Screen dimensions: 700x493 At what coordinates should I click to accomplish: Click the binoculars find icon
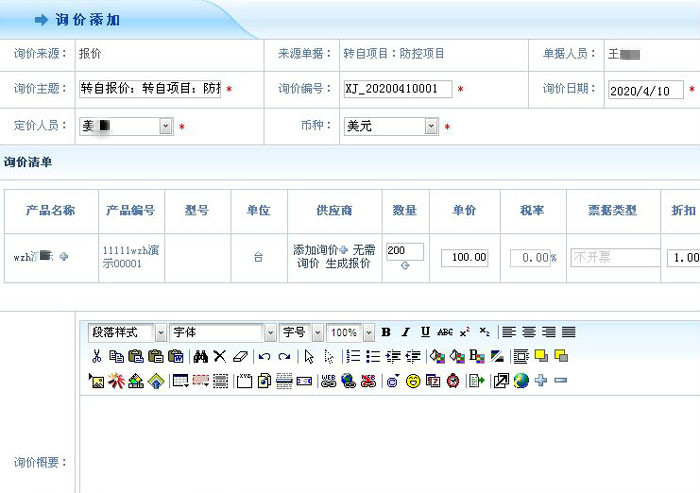point(200,356)
